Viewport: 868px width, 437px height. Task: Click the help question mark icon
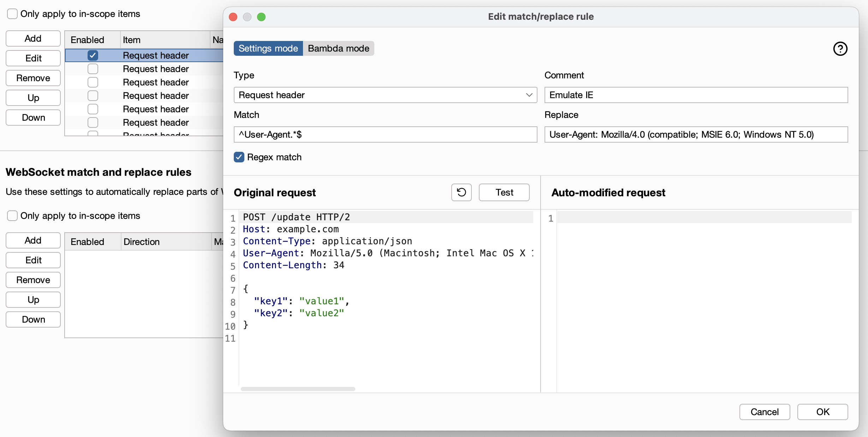tap(840, 49)
